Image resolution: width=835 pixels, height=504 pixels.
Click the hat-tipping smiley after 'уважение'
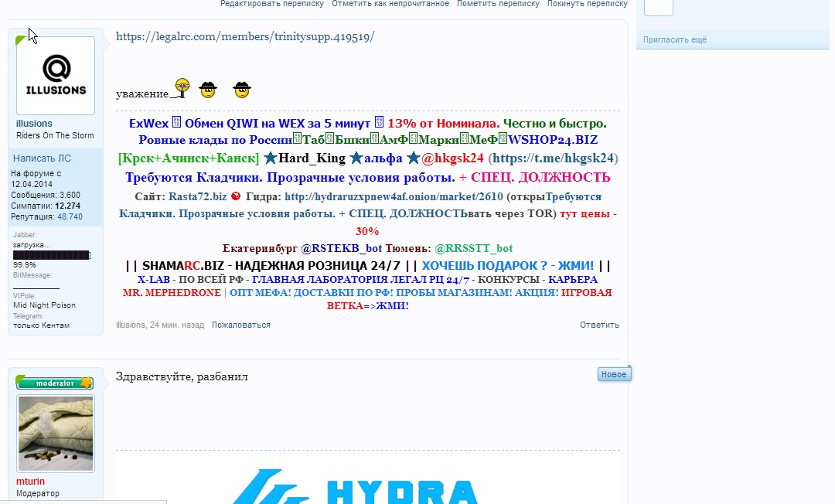[180, 88]
